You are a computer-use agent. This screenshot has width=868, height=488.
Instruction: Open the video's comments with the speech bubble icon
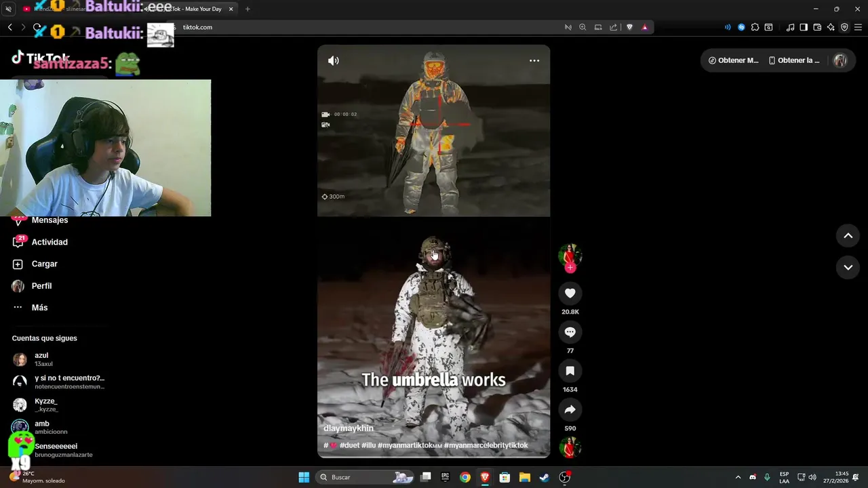tap(570, 332)
